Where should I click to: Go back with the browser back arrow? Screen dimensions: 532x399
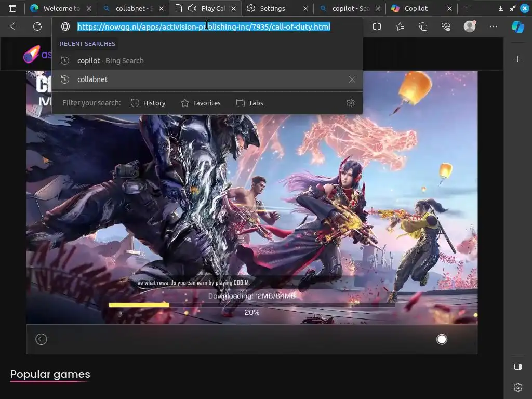click(15, 26)
